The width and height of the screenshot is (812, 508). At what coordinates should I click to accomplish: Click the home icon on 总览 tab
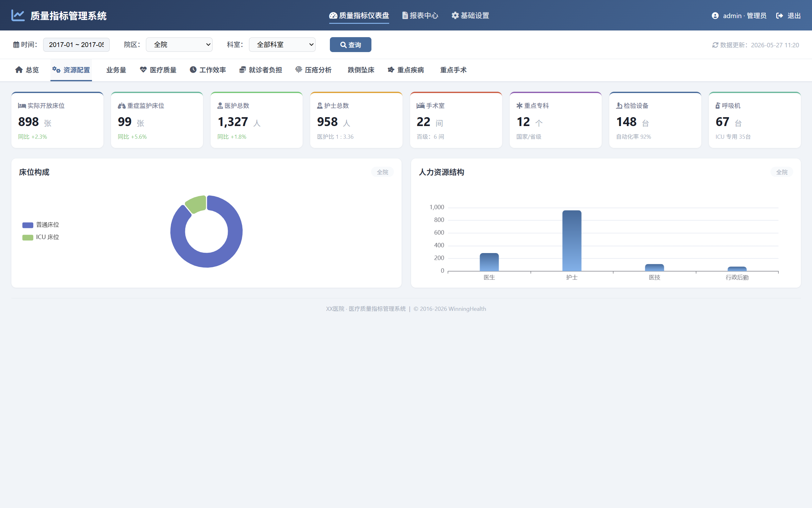[19, 70]
